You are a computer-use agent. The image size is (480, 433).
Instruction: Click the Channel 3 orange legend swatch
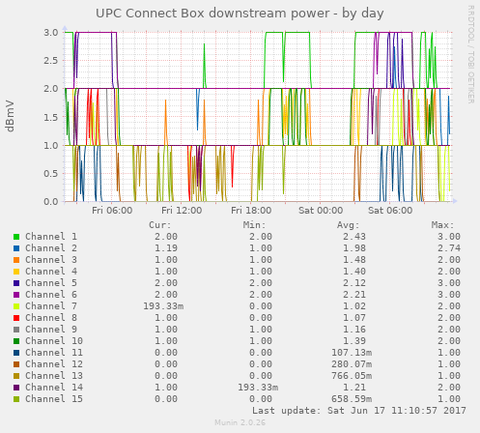click(16, 260)
